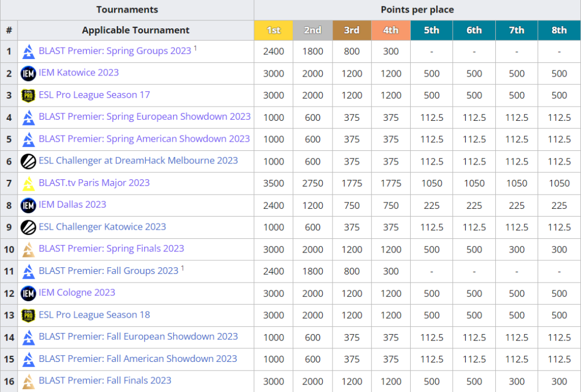Click the ESL Challenger DreamHack Melbourne logo
This screenshot has width=581, height=392.
click(28, 161)
